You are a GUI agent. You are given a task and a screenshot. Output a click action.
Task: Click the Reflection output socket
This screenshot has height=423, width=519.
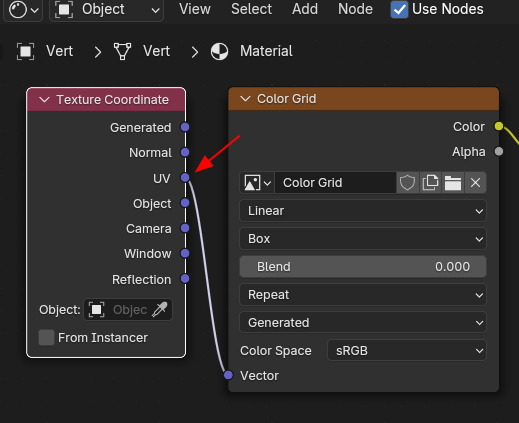(185, 279)
